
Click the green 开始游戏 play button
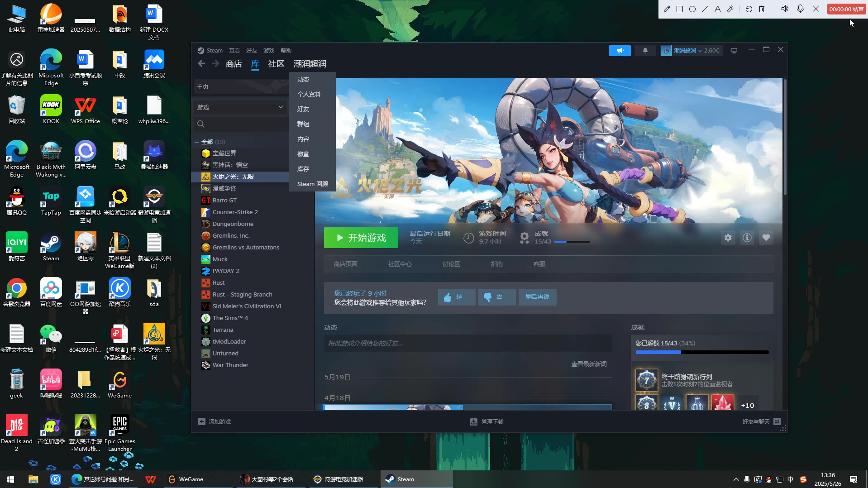pyautogui.click(x=361, y=238)
